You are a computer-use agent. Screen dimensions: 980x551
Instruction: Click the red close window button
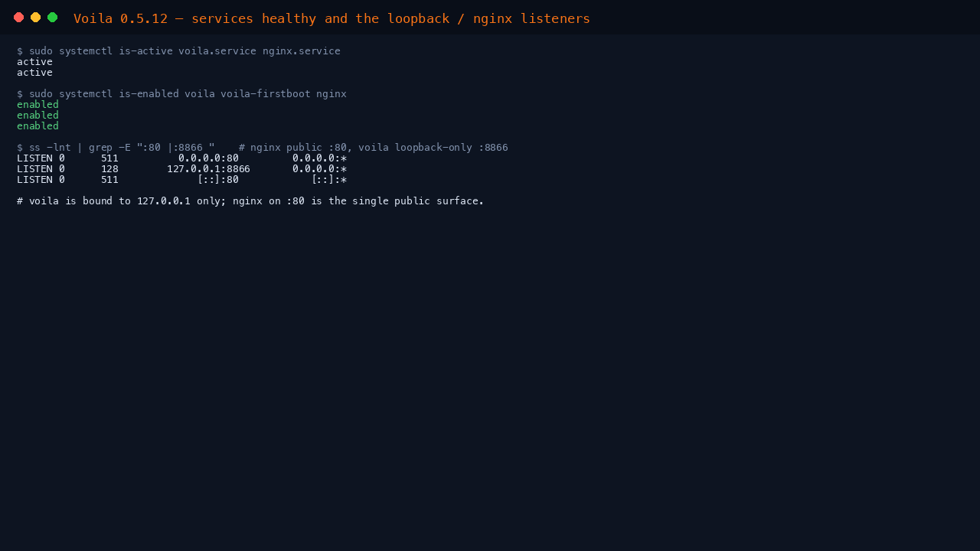point(19,18)
